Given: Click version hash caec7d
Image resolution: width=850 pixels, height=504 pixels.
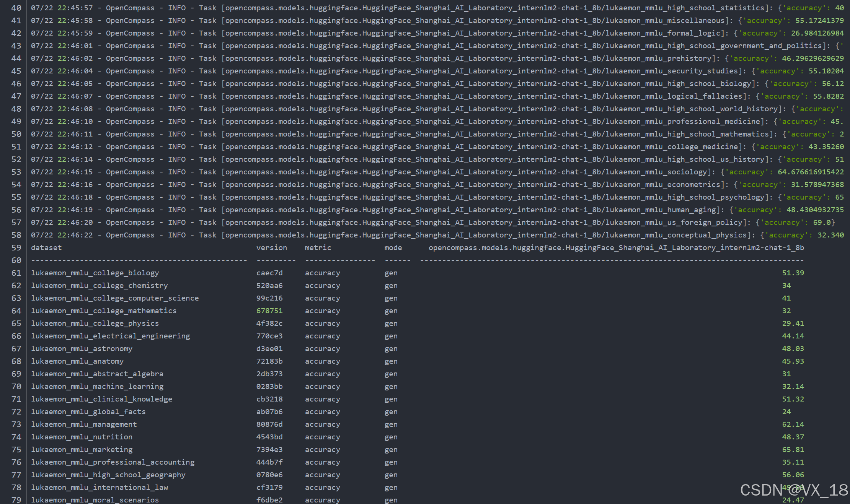Looking at the screenshot, I should click(269, 273).
